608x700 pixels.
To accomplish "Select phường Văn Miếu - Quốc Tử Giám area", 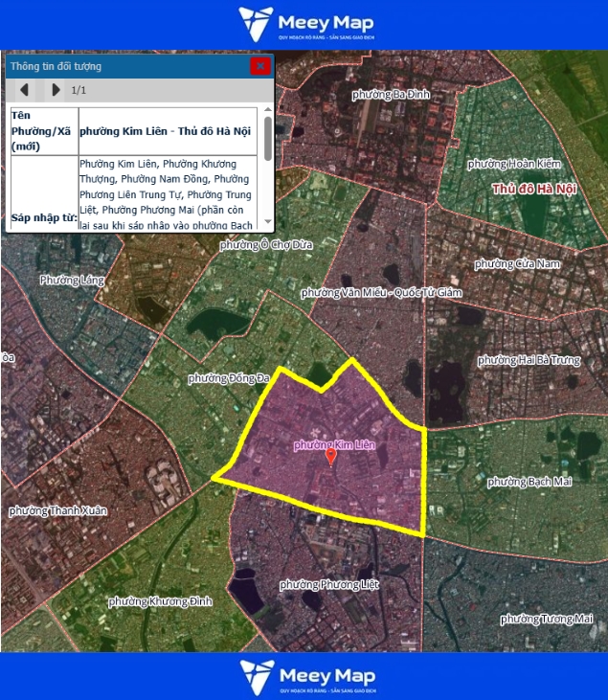I will 381,292.
